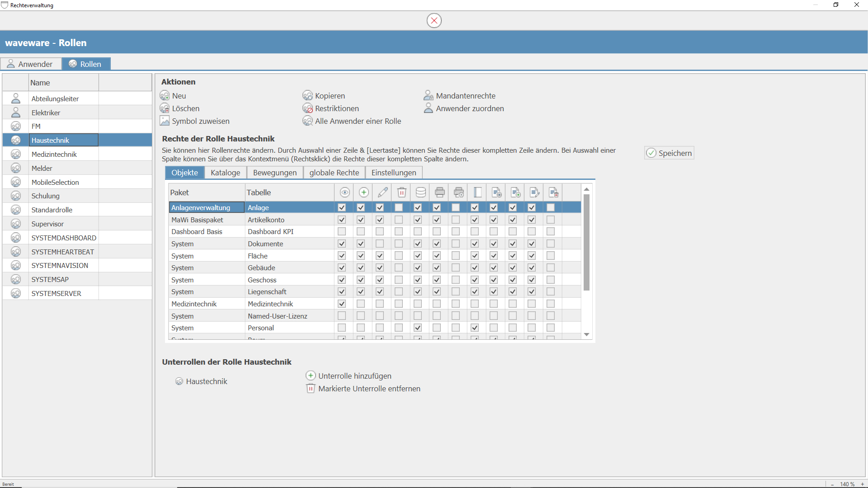Select the Supervisor role in list

pyautogui.click(x=47, y=224)
